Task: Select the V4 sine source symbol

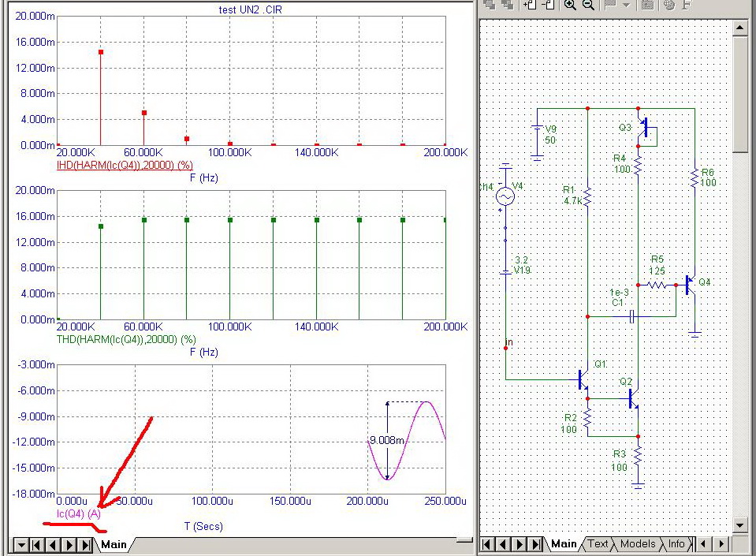Action: point(505,196)
